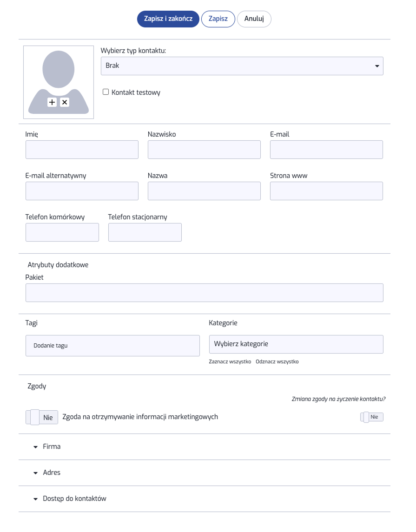The image size is (416, 532).
Task: Click the Zapisz i zakończ button
Action: pos(168,19)
